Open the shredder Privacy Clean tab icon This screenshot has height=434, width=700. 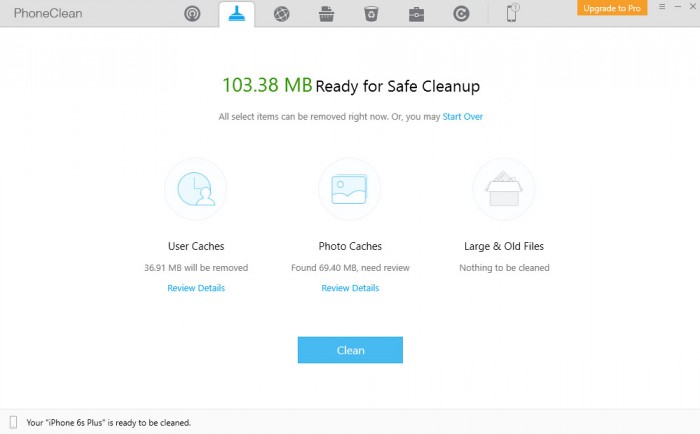327,14
